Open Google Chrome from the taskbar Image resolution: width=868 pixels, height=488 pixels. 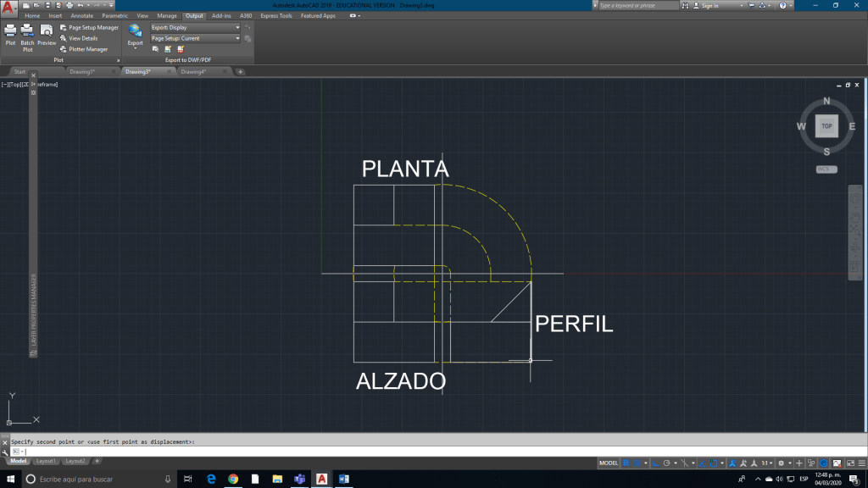coord(233,480)
